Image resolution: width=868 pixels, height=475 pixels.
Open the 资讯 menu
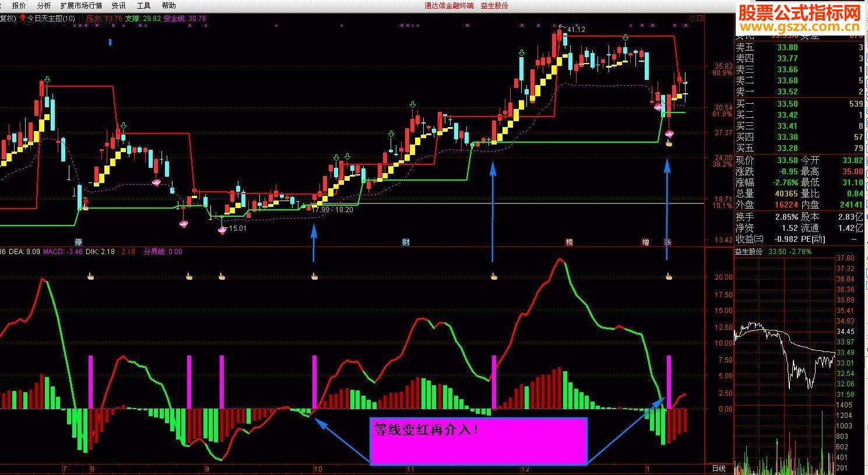pyautogui.click(x=118, y=5)
